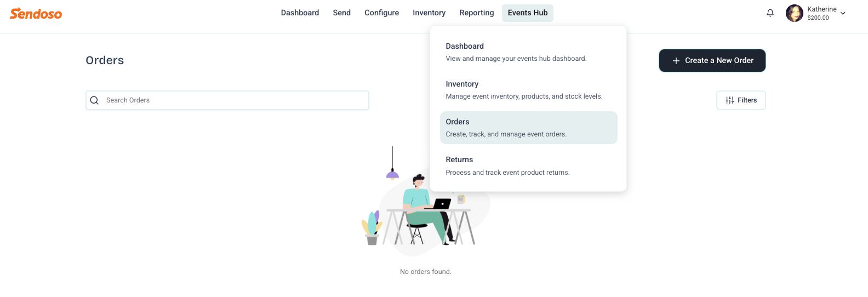Click 'Create, track, and manage event orders.' text
This screenshot has width=868, height=297.
(506, 134)
